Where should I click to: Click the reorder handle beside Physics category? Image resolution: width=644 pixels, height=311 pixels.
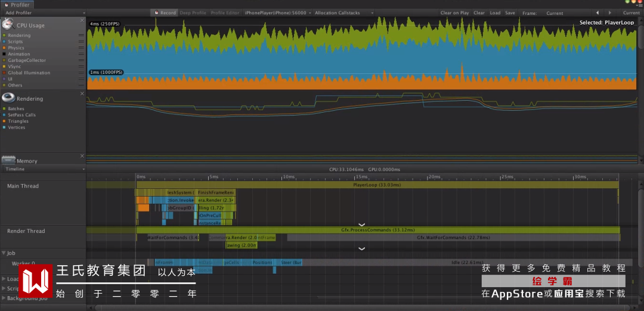(81, 48)
